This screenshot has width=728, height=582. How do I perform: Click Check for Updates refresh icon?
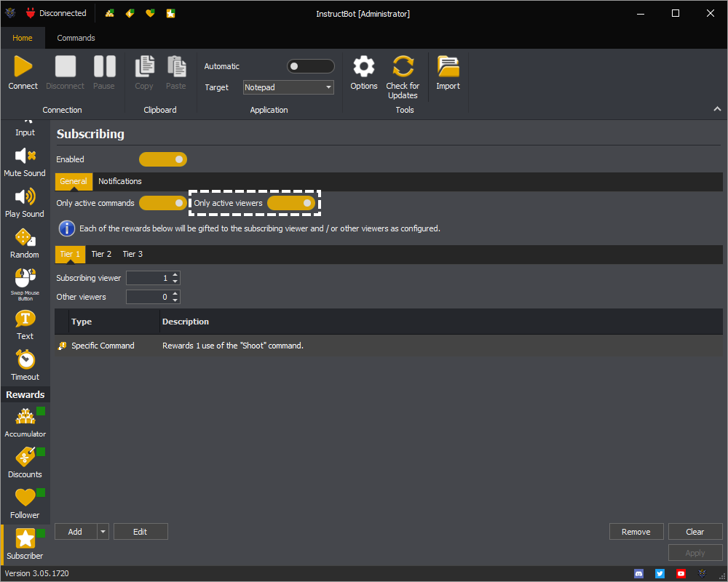coord(403,66)
